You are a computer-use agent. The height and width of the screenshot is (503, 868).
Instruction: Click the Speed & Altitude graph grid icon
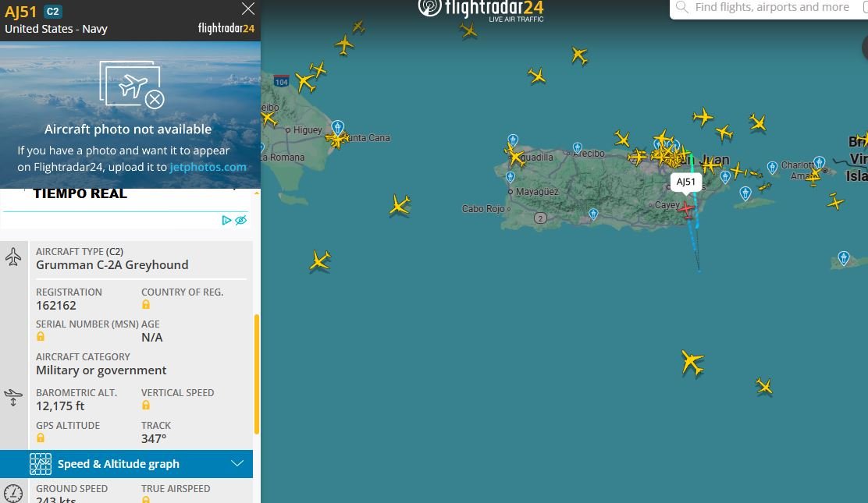click(41, 464)
